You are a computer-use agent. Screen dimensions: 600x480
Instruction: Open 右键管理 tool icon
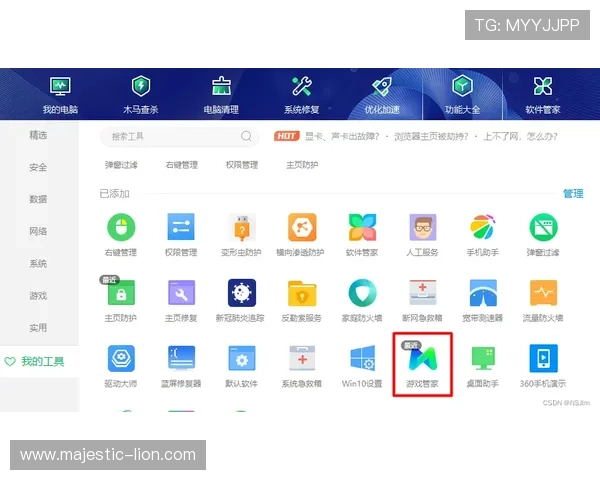pyautogui.click(x=121, y=235)
